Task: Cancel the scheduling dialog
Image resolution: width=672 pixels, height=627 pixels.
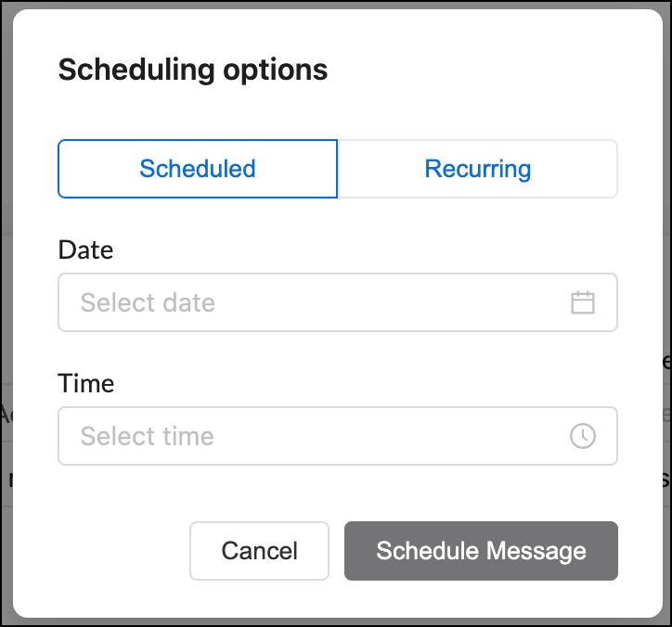Action: pos(259,551)
